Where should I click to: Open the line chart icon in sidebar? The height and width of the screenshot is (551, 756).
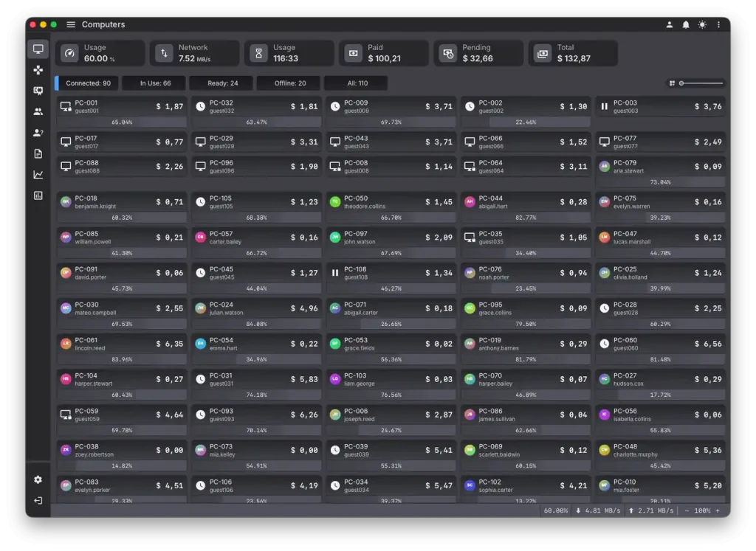(x=38, y=174)
